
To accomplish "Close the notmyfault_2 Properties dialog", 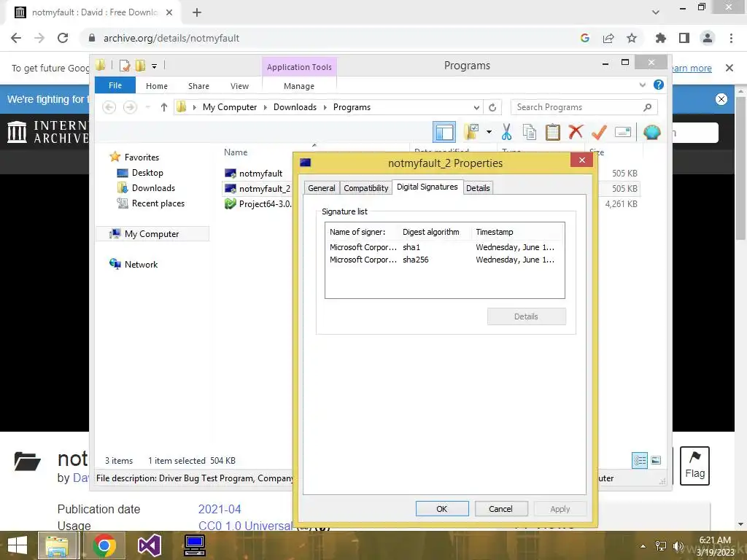I will [x=581, y=160].
